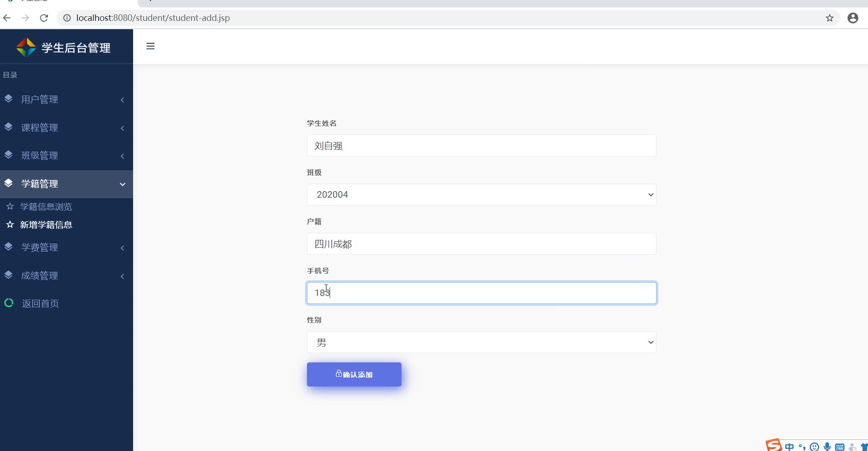Click the 户籍 label text

(314, 221)
